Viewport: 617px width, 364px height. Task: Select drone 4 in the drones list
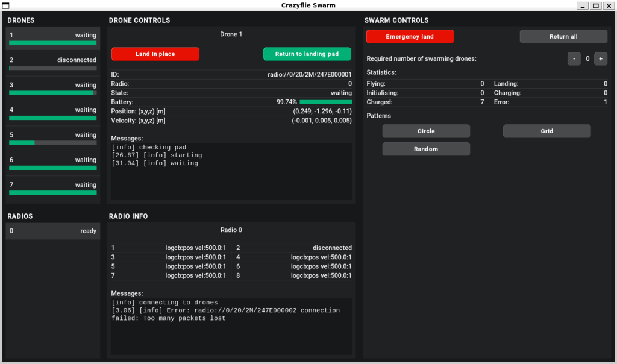coord(53,113)
